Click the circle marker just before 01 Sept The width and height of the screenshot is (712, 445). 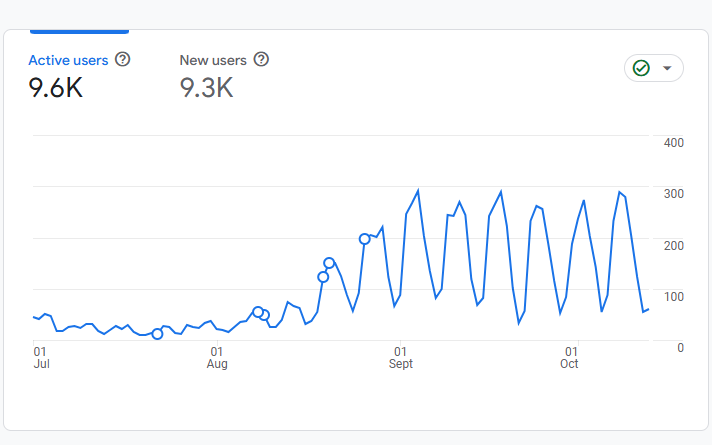pos(365,239)
